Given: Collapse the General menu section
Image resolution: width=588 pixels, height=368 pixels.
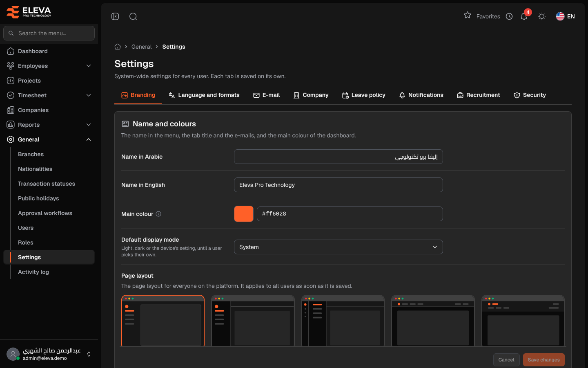Looking at the screenshot, I should 89,139.
